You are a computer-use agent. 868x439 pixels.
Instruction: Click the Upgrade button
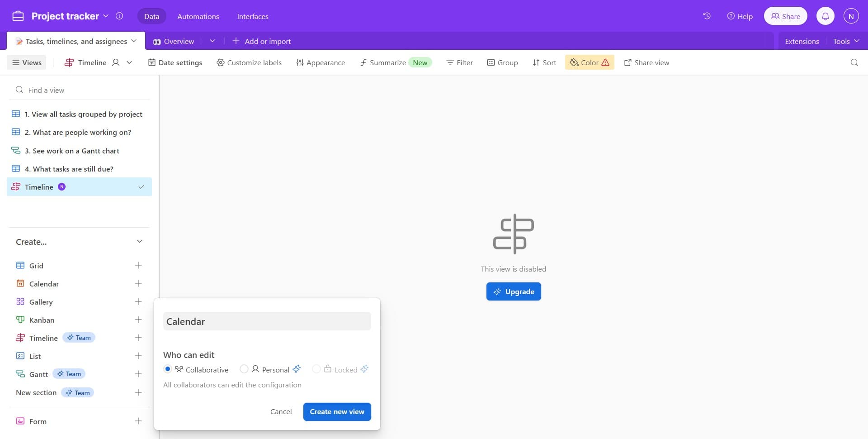[514, 291]
